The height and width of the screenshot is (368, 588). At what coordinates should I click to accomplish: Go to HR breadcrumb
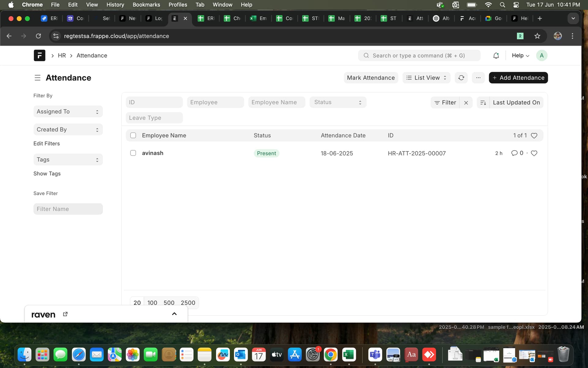tap(62, 56)
